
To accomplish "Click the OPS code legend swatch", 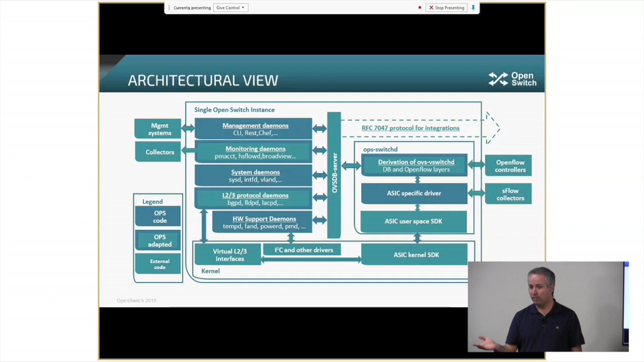I will tap(158, 216).
